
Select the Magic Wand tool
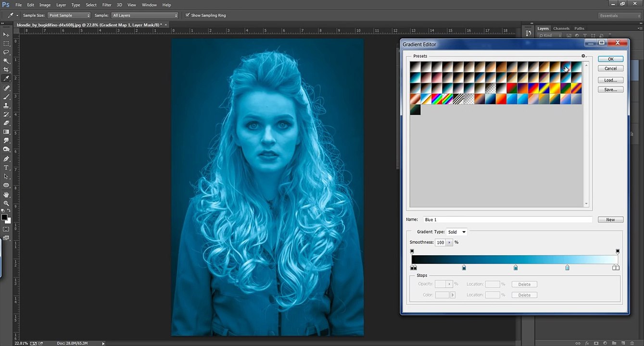point(6,61)
